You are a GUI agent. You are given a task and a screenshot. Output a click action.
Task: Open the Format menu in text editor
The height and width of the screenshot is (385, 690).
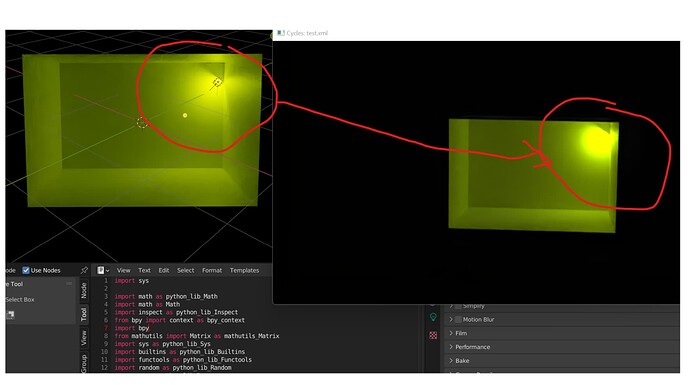212,270
